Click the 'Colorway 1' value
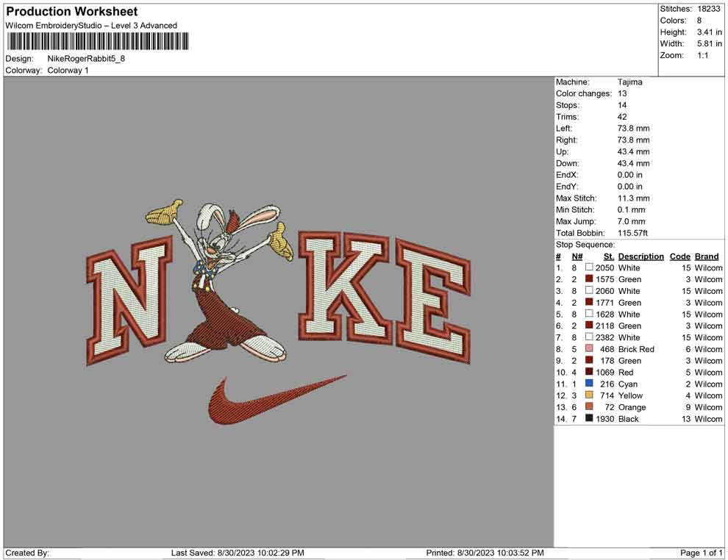Viewport: 728px width, 560px height. (x=68, y=70)
